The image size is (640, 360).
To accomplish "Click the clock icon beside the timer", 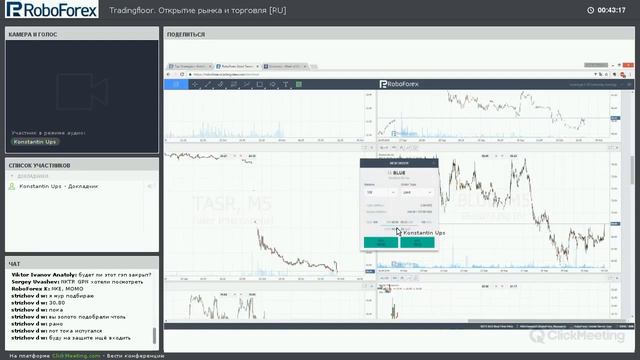I will (x=591, y=10).
